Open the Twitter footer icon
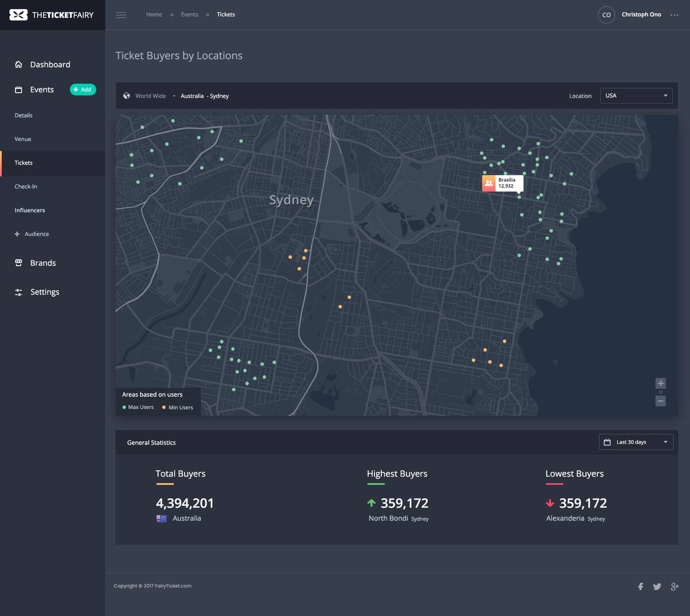This screenshot has height=616, width=690. pos(657,587)
